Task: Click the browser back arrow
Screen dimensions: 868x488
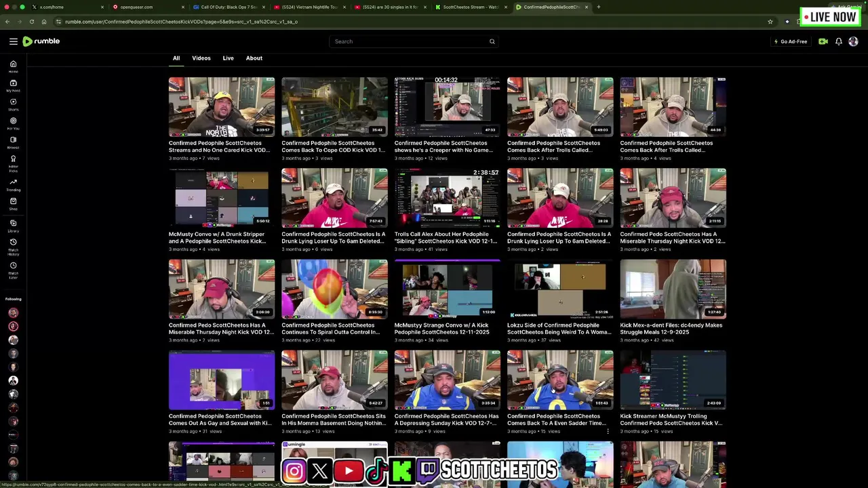Action: click(x=7, y=22)
